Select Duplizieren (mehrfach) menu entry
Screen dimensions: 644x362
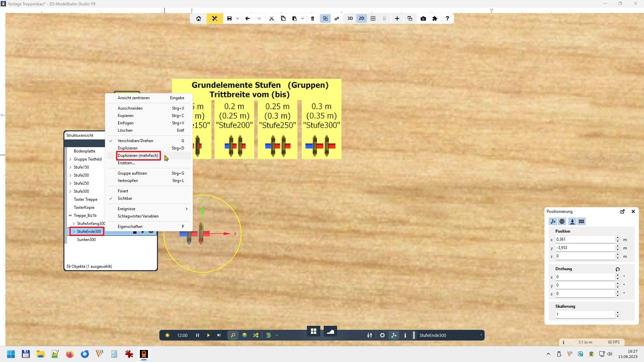tap(138, 156)
